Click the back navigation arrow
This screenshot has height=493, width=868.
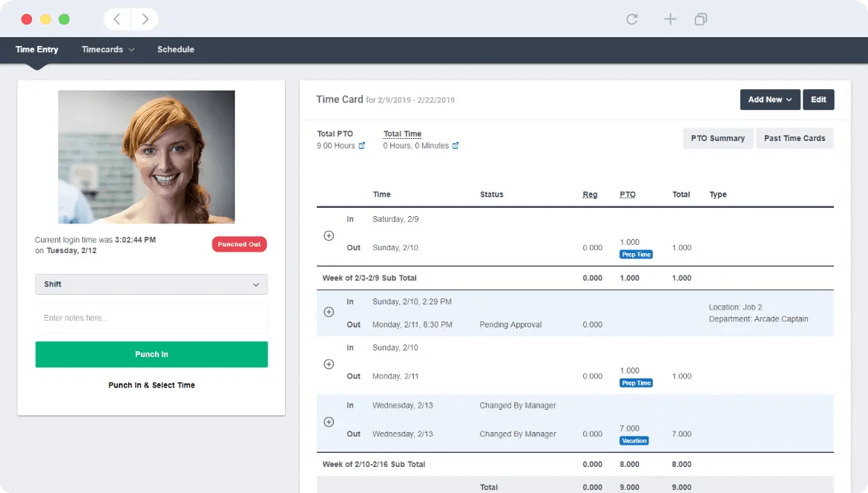[x=116, y=19]
